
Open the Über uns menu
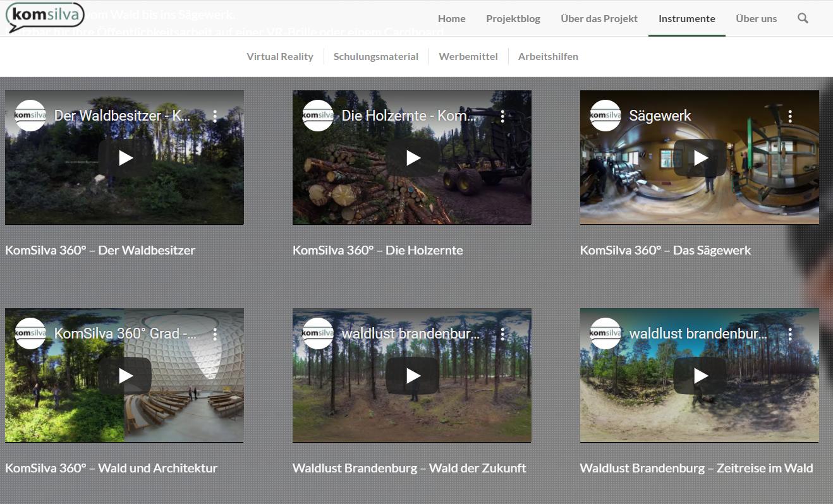757,18
